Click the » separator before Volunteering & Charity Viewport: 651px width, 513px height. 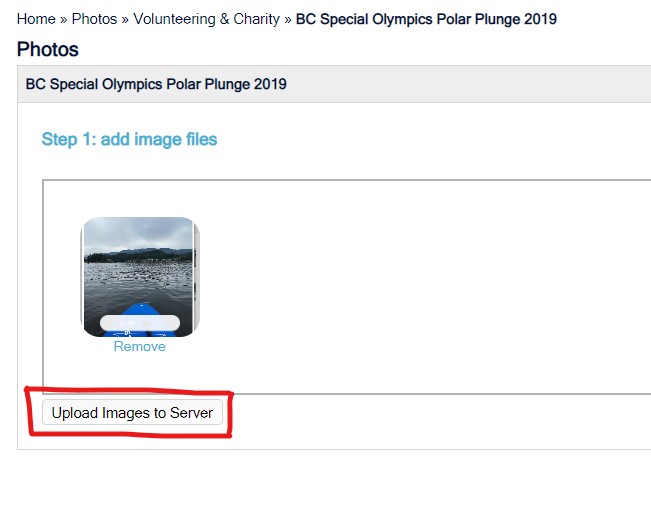tap(125, 20)
